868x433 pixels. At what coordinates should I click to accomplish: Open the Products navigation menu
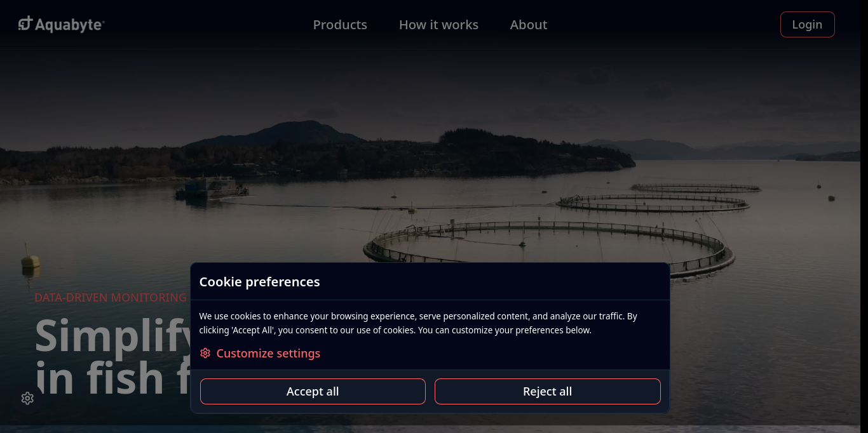click(x=340, y=24)
